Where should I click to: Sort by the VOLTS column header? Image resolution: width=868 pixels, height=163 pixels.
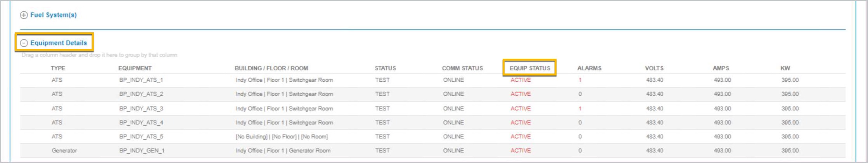pos(654,68)
